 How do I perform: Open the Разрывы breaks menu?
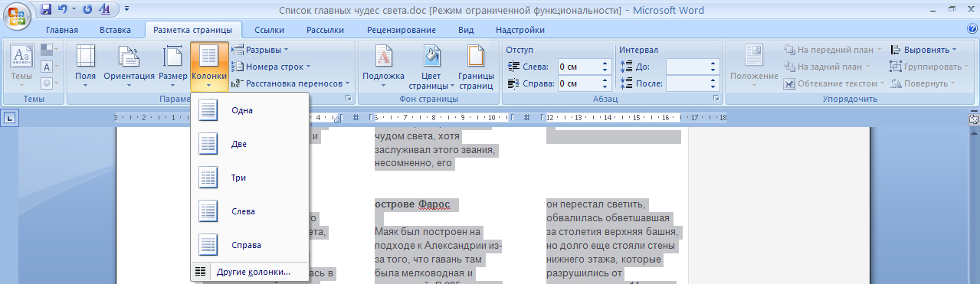tap(261, 50)
